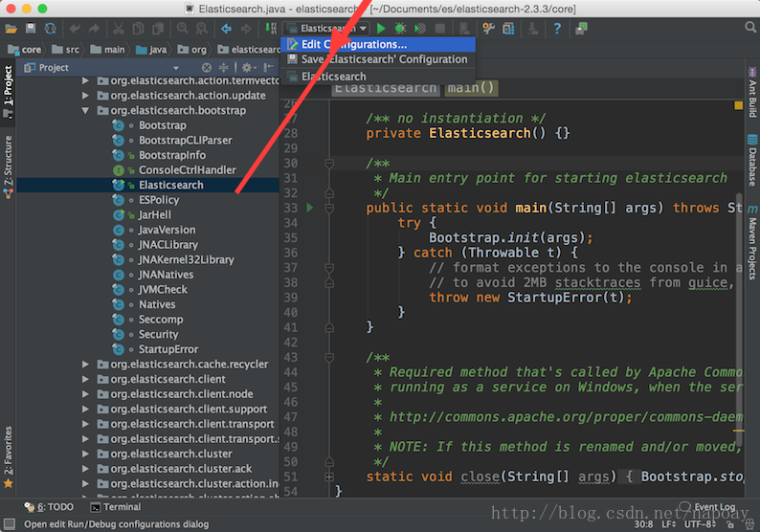Screen dimensions: 760x532
Task: Choose Save 'Elasticsearch' Configuration item
Action: coord(378,59)
